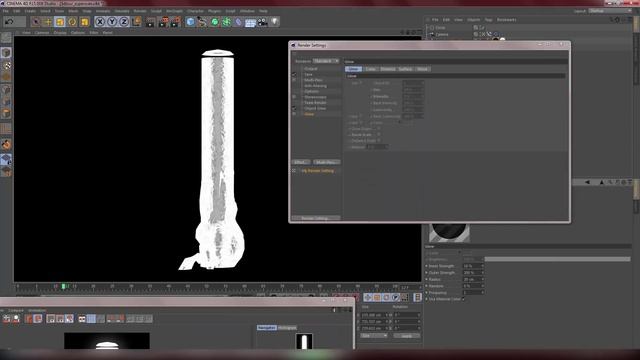Screen dimensions: 640x360
Task: Select the Move tool
Action: pos(48,22)
